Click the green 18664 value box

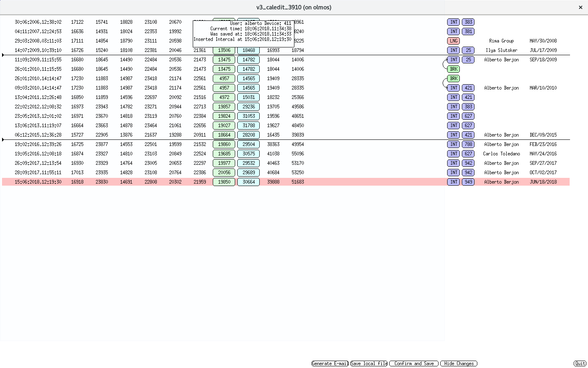click(x=224, y=135)
